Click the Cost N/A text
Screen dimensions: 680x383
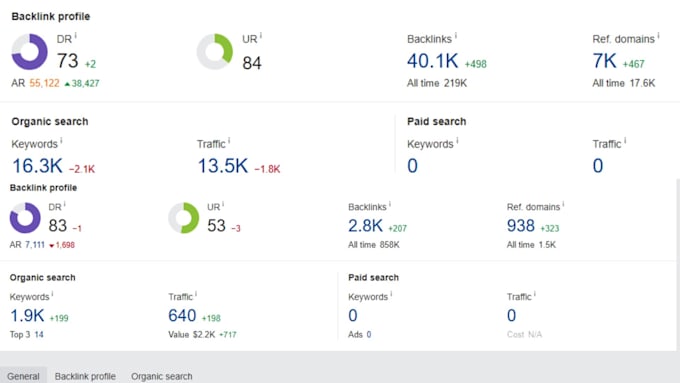524,334
